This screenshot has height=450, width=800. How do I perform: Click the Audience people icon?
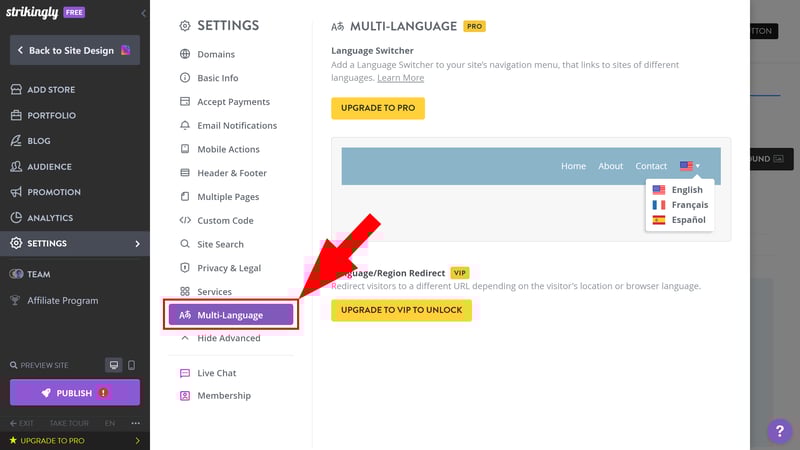tap(16, 166)
